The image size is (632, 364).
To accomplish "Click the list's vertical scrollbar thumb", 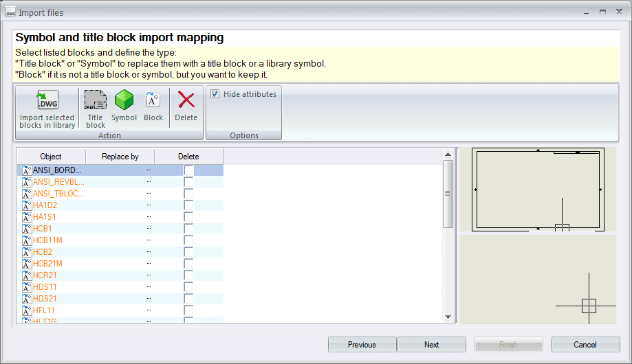I will (x=448, y=194).
